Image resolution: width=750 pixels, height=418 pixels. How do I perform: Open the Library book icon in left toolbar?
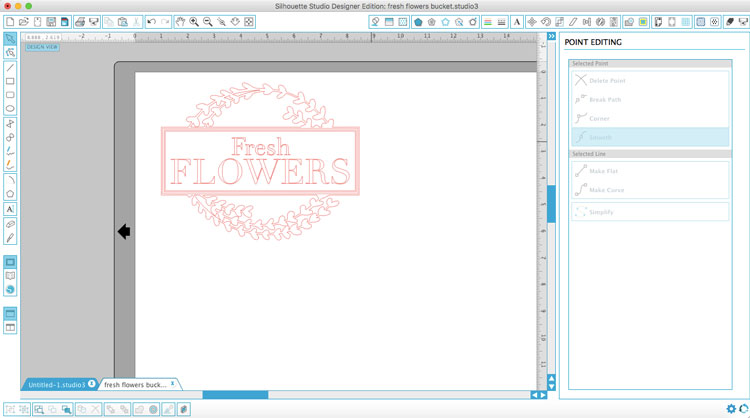10,276
